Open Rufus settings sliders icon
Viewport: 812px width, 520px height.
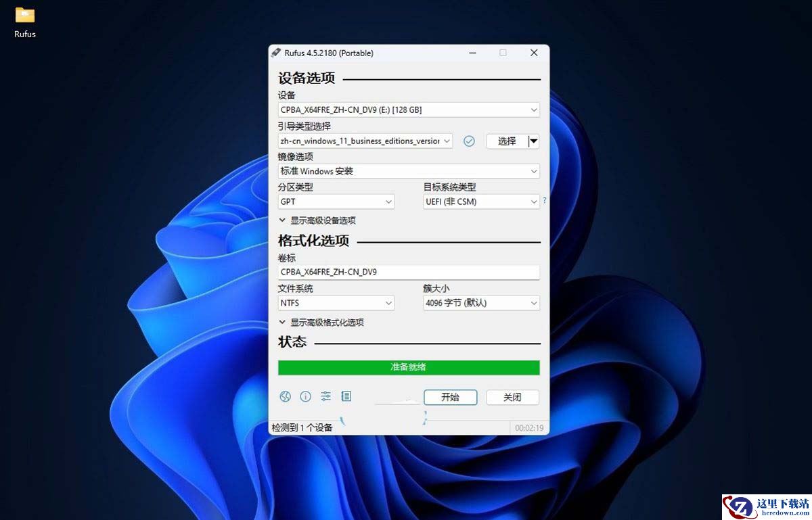click(x=325, y=397)
